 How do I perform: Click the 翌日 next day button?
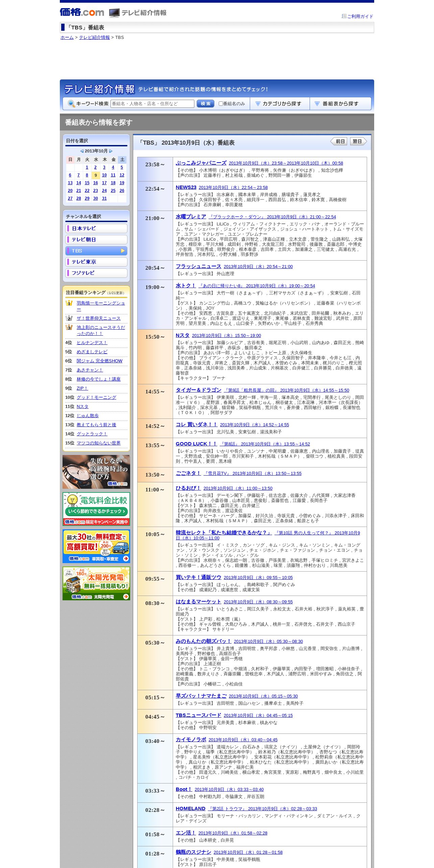pyautogui.click(x=359, y=141)
